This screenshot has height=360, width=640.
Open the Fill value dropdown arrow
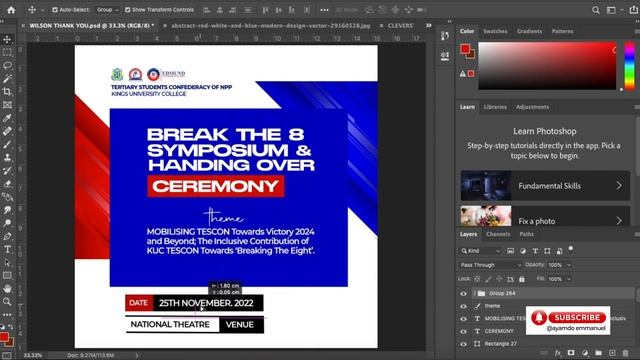pos(569,279)
